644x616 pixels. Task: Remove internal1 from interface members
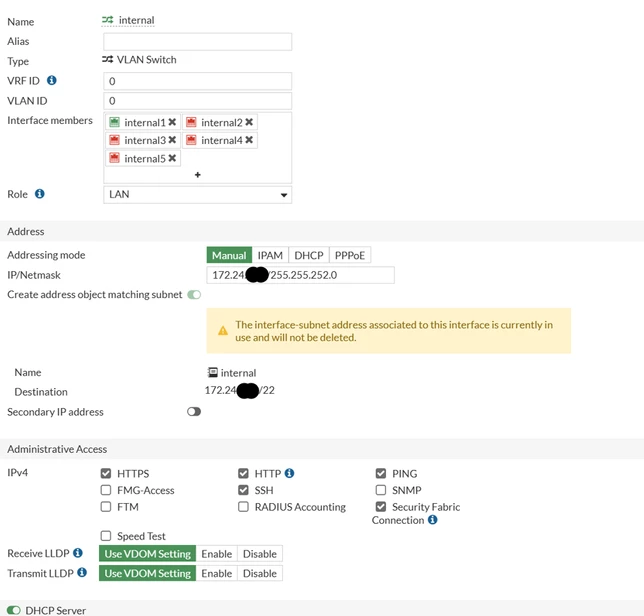point(172,122)
